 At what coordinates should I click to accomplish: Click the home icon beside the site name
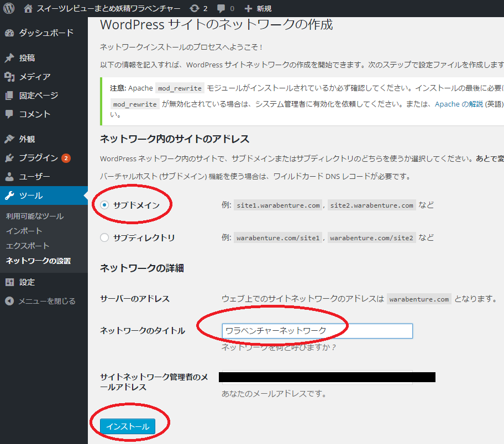pyautogui.click(x=28, y=9)
